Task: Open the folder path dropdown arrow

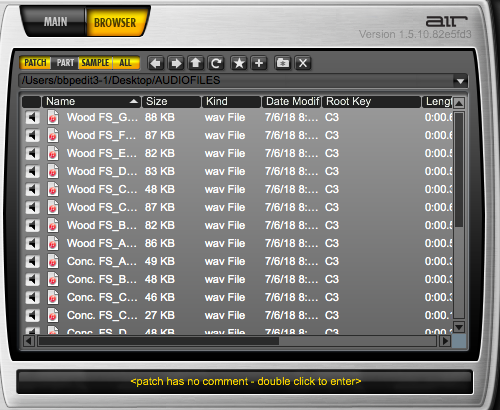Action: tap(460, 81)
